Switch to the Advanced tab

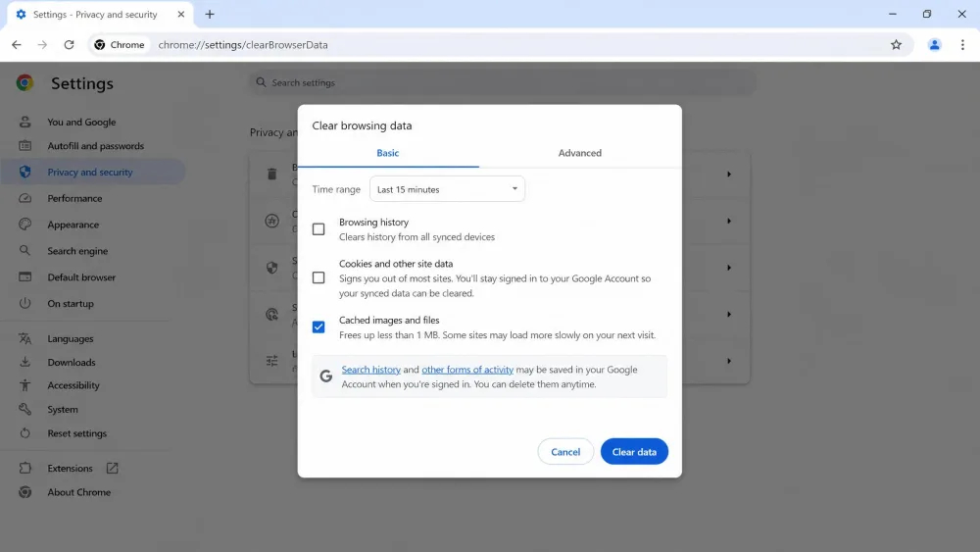coord(580,153)
